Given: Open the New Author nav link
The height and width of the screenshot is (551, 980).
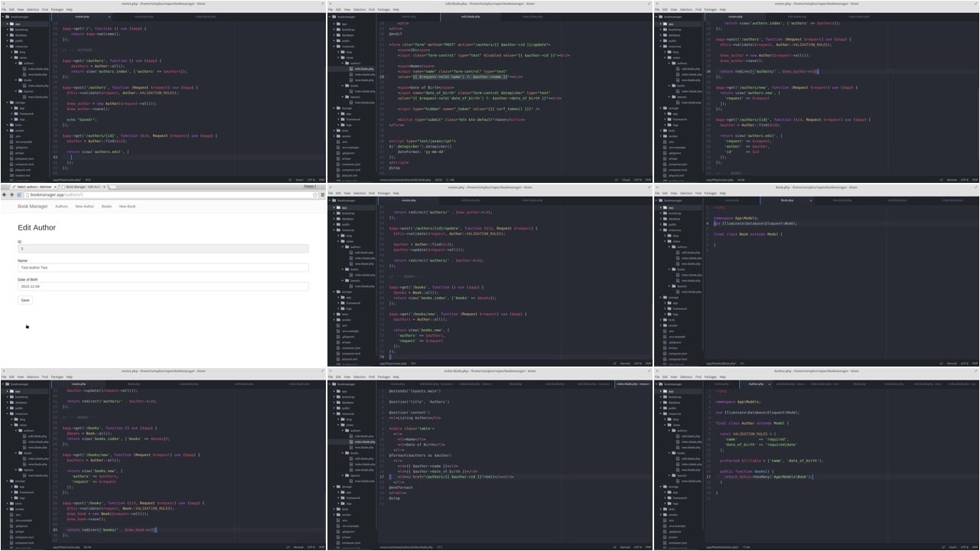Looking at the screenshot, I should coord(85,207).
